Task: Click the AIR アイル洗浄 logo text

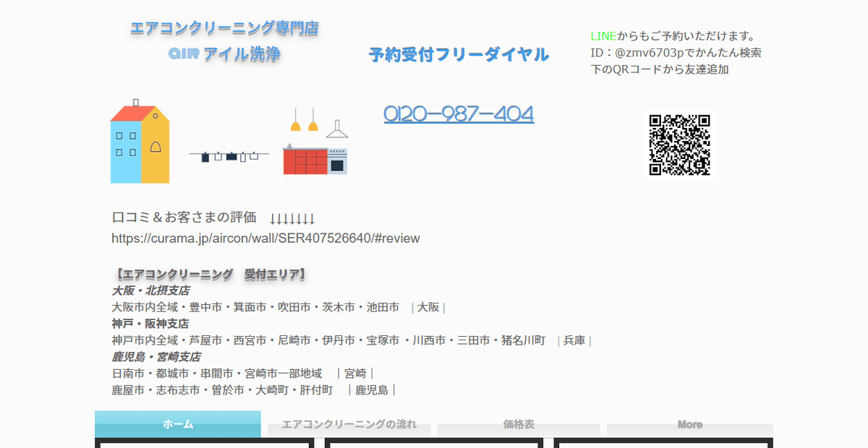Action: tap(224, 54)
